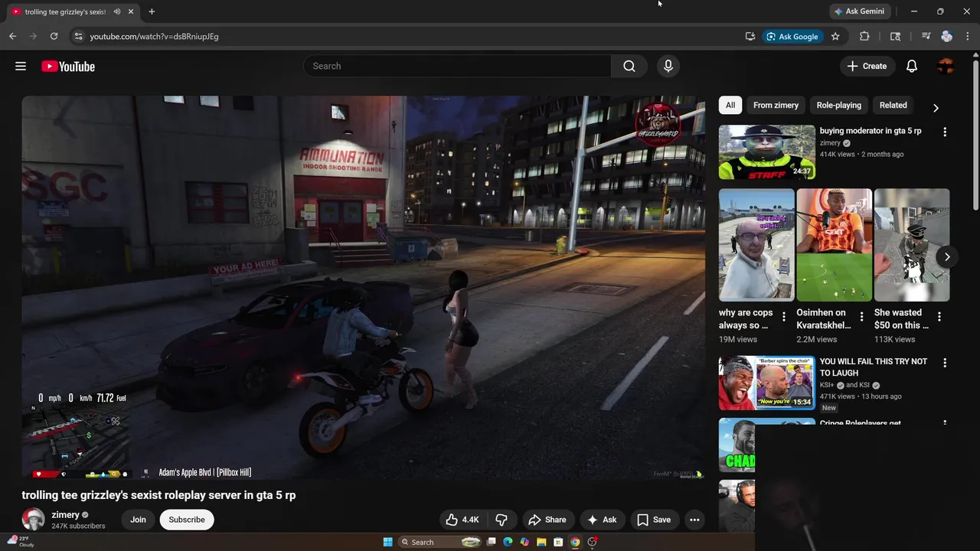Like the video with thumbs up
The image size is (980, 551).
[462, 520]
